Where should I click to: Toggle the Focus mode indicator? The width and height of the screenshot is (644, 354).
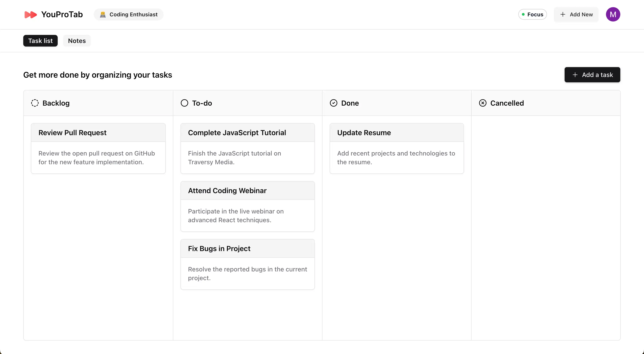532,15
